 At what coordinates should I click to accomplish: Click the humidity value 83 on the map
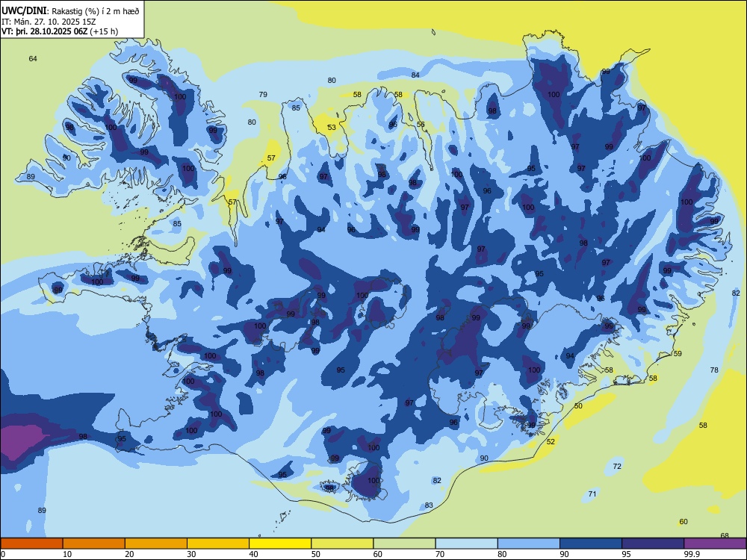[429, 505]
